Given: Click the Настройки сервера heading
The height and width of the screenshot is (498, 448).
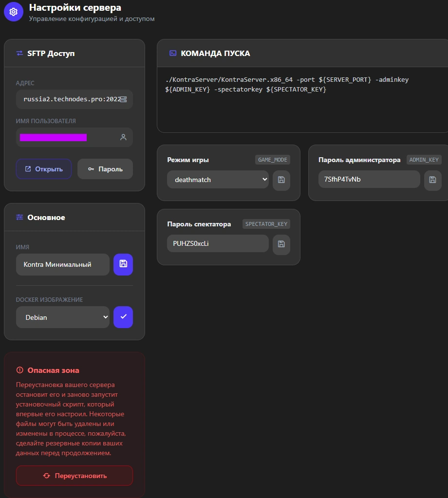Looking at the screenshot, I should click(x=75, y=7).
